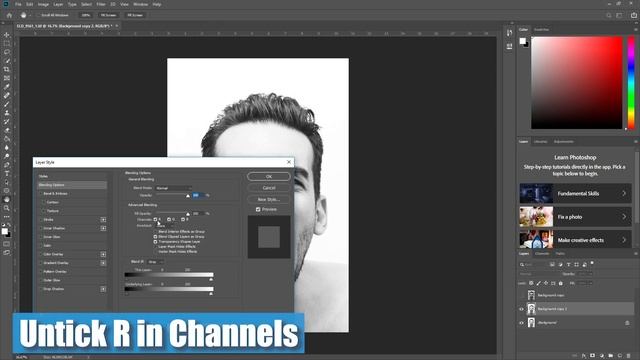Image resolution: width=640 pixels, height=360 pixels.
Task: Select the Brush tool
Action: [x=7, y=104]
